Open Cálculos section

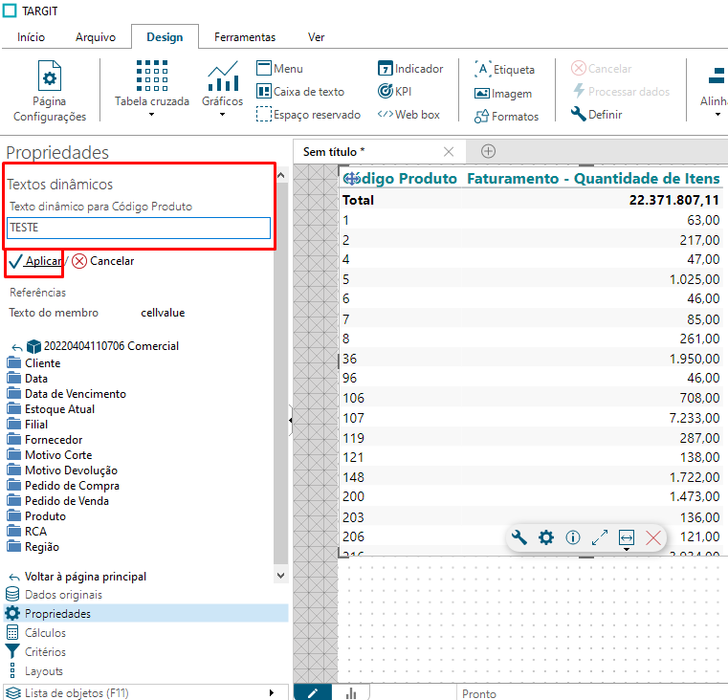[x=35, y=633]
